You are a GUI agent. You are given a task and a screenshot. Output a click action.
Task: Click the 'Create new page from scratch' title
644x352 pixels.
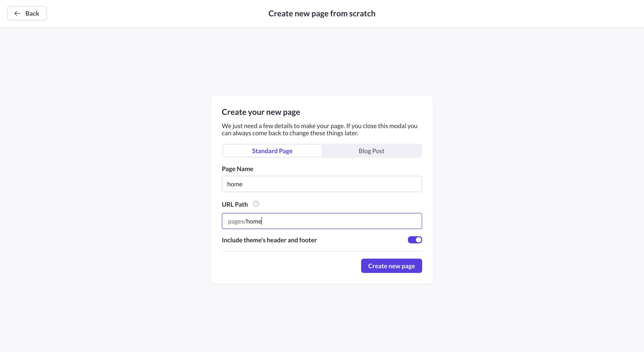click(322, 13)
